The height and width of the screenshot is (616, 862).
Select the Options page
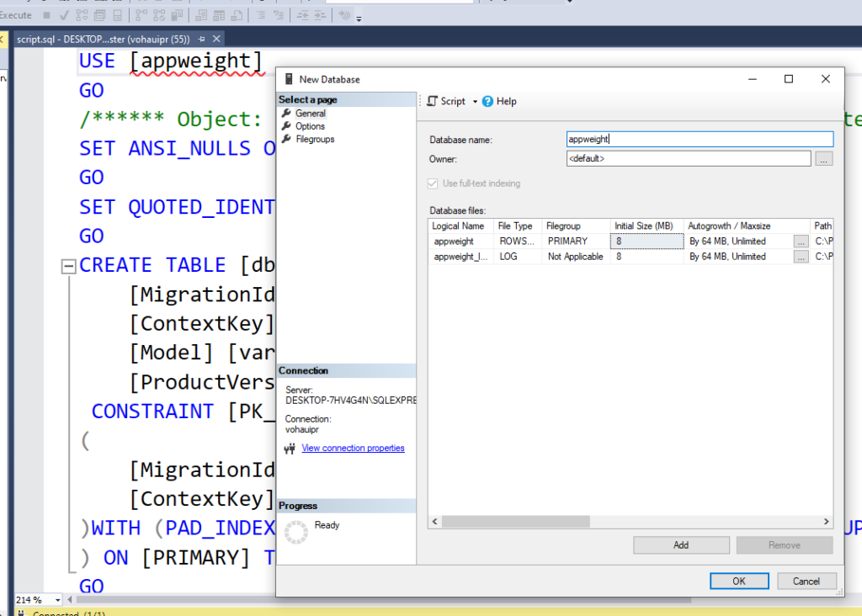tap(310, 126)
